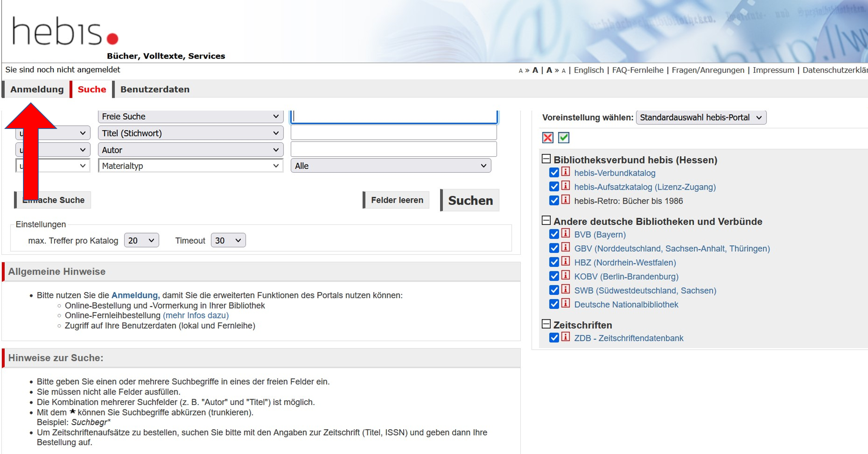Click the hebis logo
The image size is (868, 454).
(65, 31)
